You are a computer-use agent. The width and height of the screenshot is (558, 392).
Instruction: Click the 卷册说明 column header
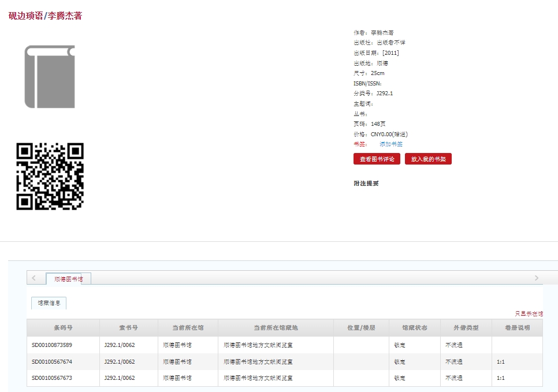(517, 327)
